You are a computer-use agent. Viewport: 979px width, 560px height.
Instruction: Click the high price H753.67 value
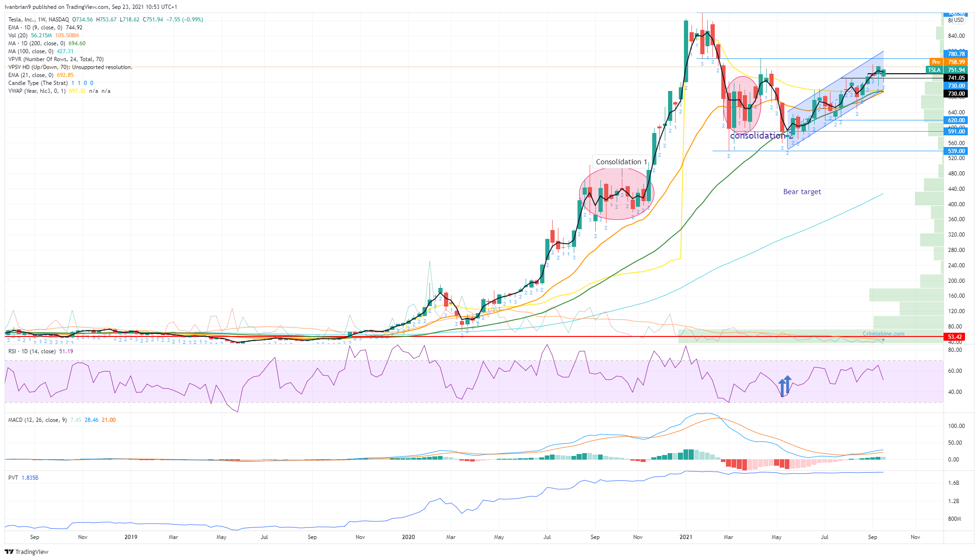pos(106,20)
